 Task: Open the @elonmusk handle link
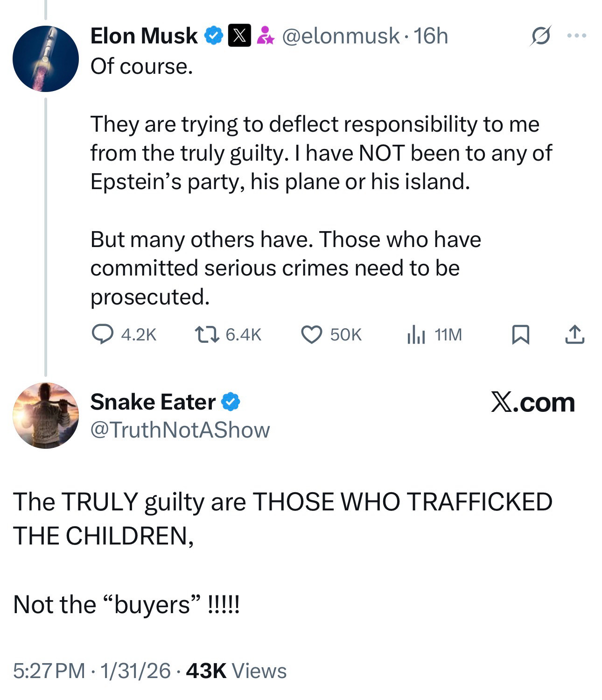pos(340,36)
